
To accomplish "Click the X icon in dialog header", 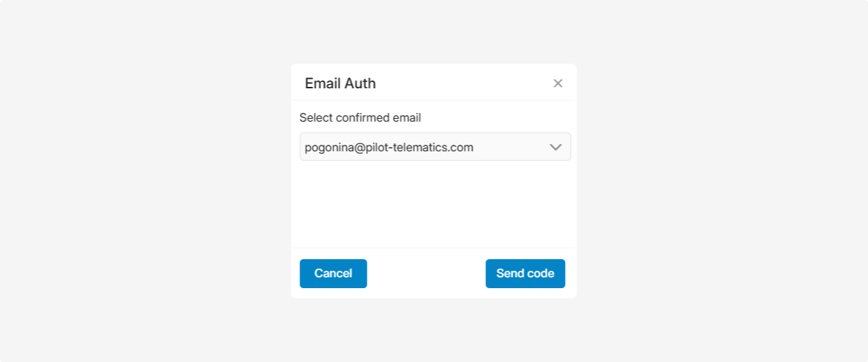I will [x=558, y=83].
